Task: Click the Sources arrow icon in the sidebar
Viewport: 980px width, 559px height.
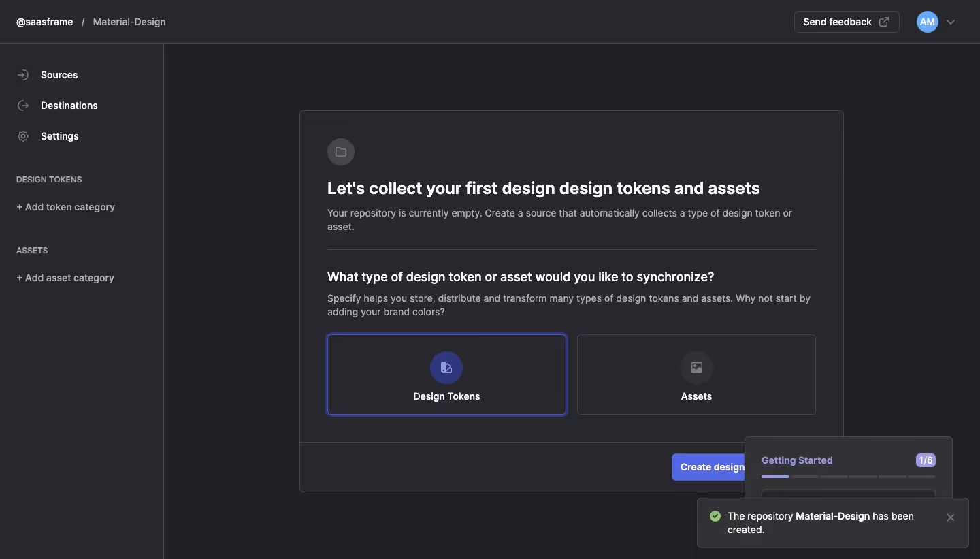Action: [x=23, y=75]
